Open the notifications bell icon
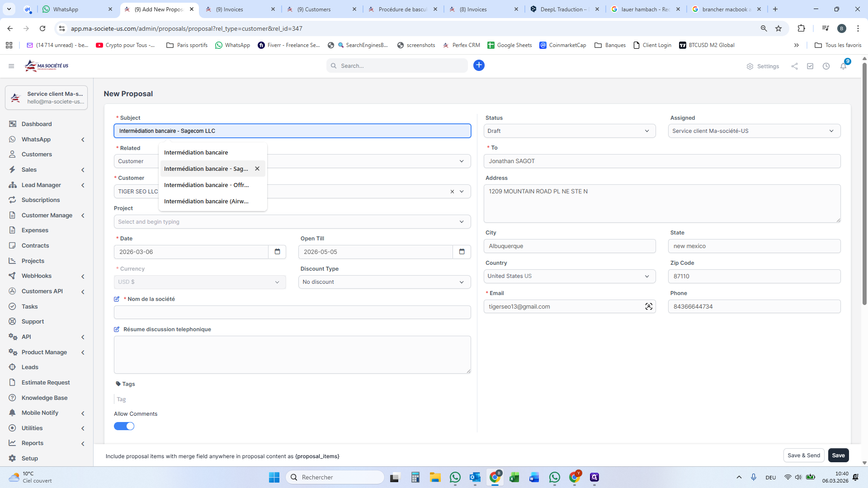This screenshot has height=488, width=868. [x=843, y=66]
